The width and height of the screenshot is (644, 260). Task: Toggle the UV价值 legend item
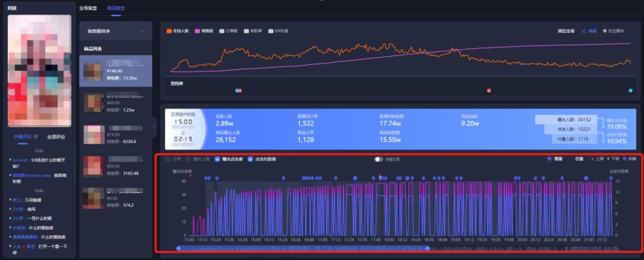(278, 31)
